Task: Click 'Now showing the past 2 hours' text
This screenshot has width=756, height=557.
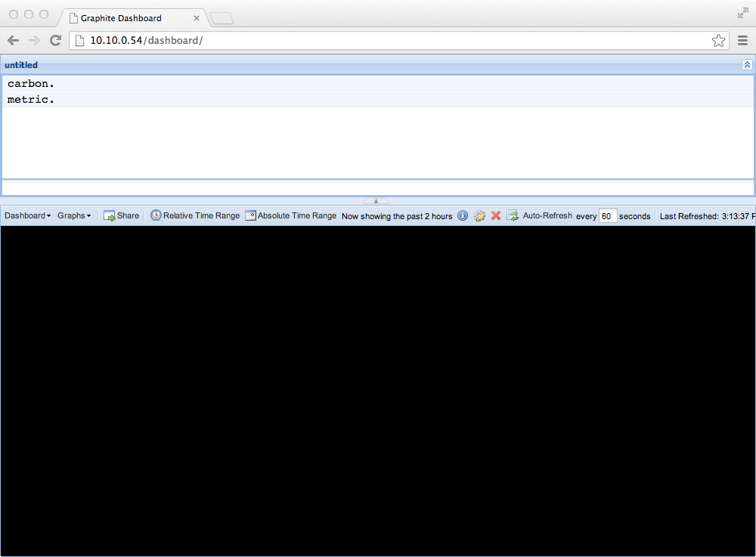Action: [397, 216]
